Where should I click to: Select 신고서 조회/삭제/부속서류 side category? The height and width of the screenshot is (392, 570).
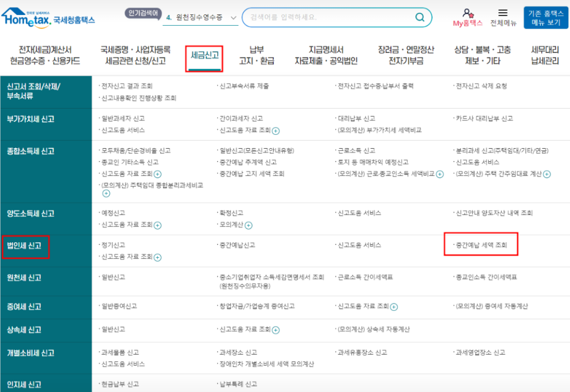coord(46,92)
